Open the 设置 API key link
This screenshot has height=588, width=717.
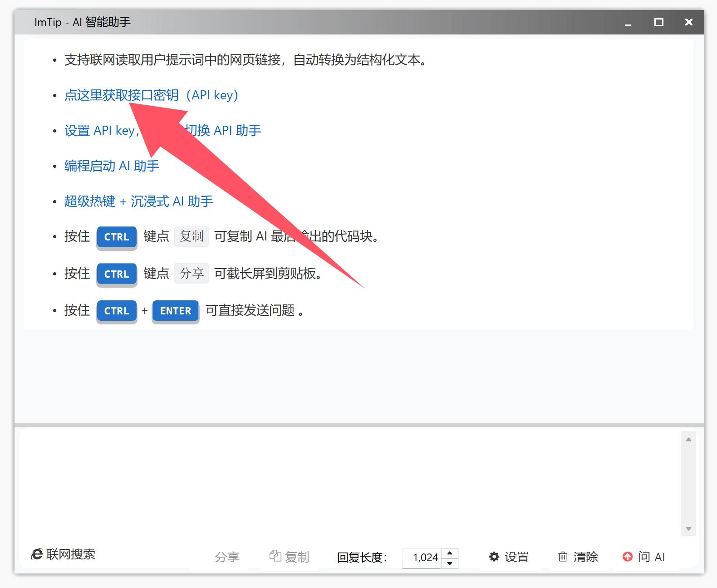coord(101,131)
